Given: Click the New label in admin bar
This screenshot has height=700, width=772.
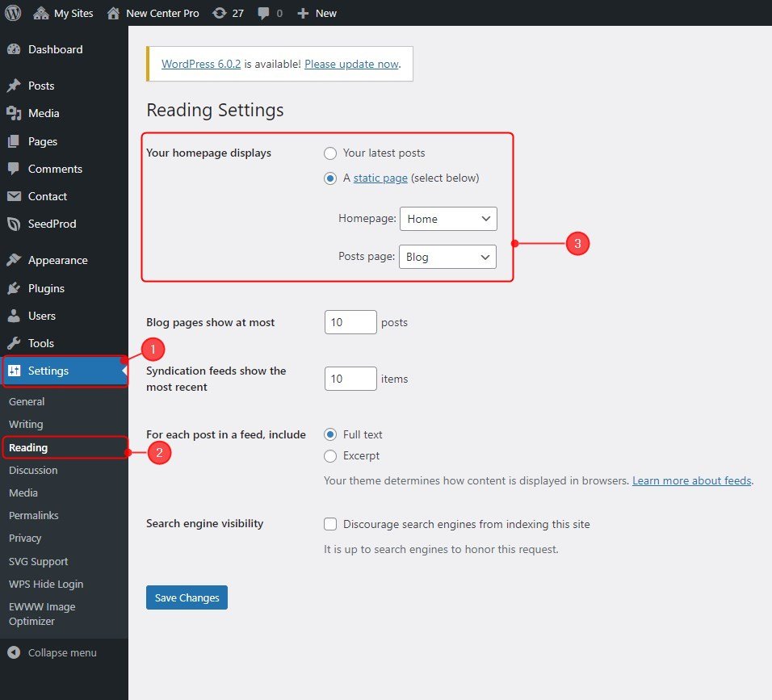Looking at the screenshot, I should click(x=326, y=13).
